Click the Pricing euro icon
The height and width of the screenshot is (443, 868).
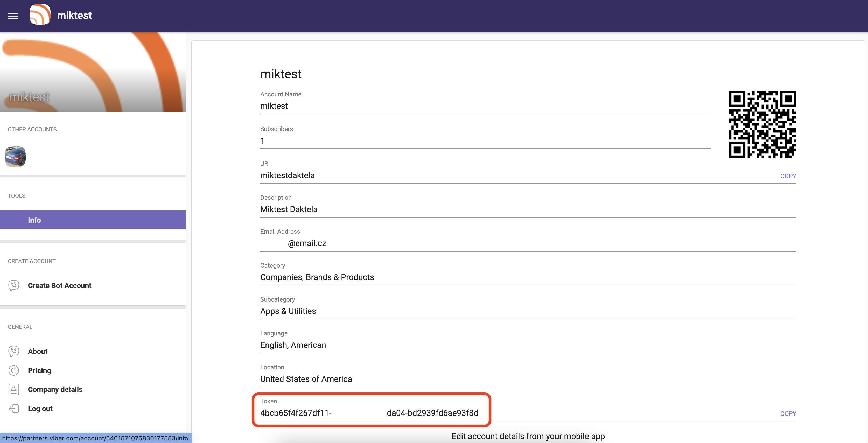pyautogui.click(x=13, y=370)
